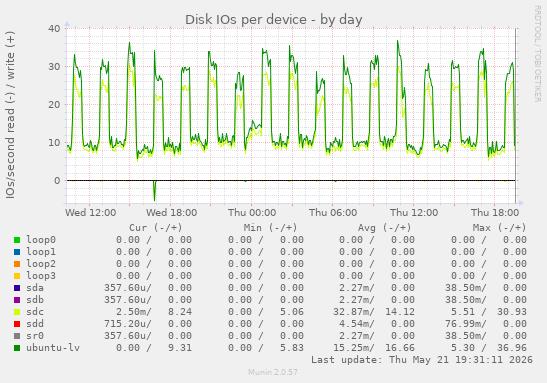The height and width of the screenshot is (383, 547).
Task: Click the sdb purple legend swatch
Action: pos(17,300)
